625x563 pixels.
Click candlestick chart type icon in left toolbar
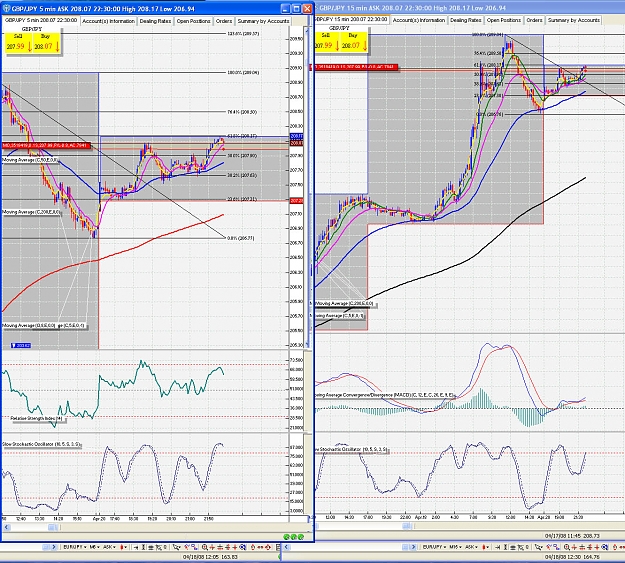pyautogui.click(x=122, y=547)
